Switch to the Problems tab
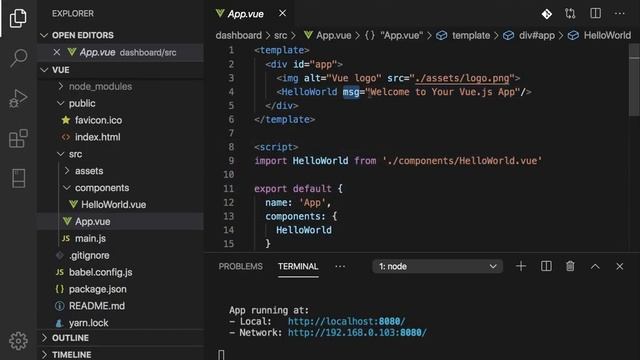The image size is (640, 360). [240, 267]
